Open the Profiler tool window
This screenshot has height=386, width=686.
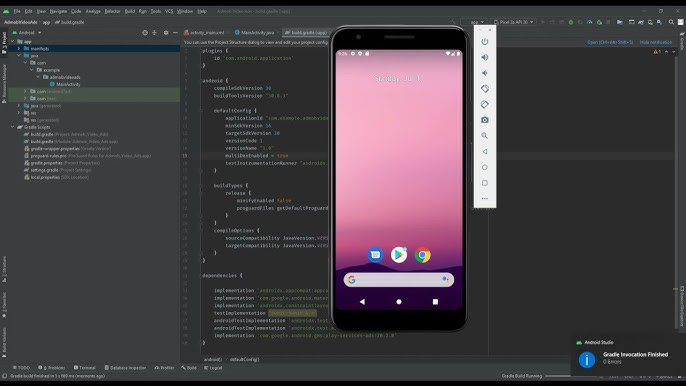pyautogui.click(x=164, y=368)
